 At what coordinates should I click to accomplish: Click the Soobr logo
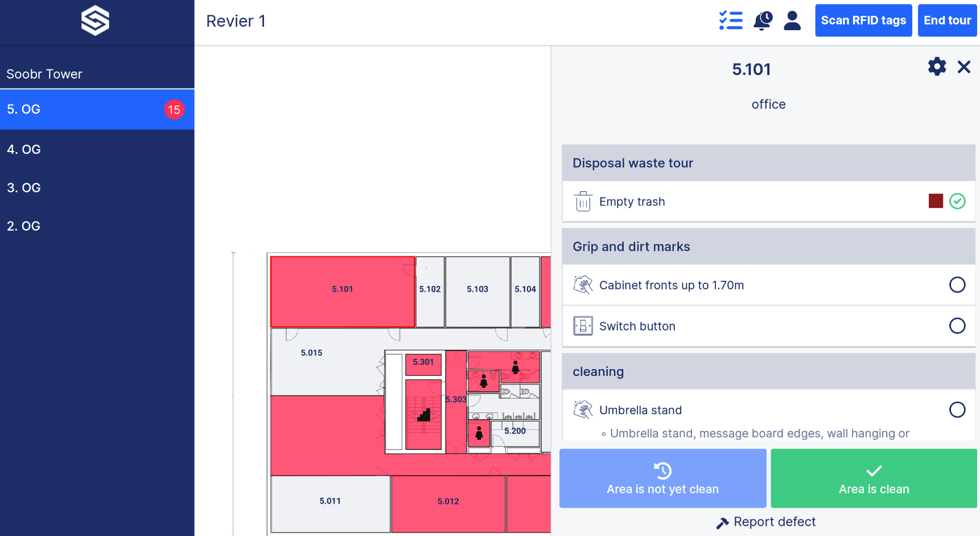click(95, 21)
